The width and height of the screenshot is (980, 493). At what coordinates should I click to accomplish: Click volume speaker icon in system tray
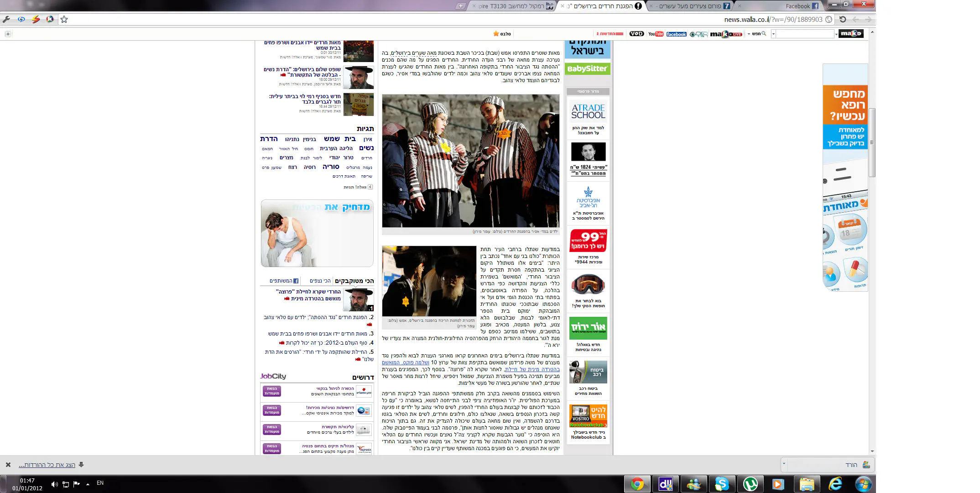click(54, 484)
